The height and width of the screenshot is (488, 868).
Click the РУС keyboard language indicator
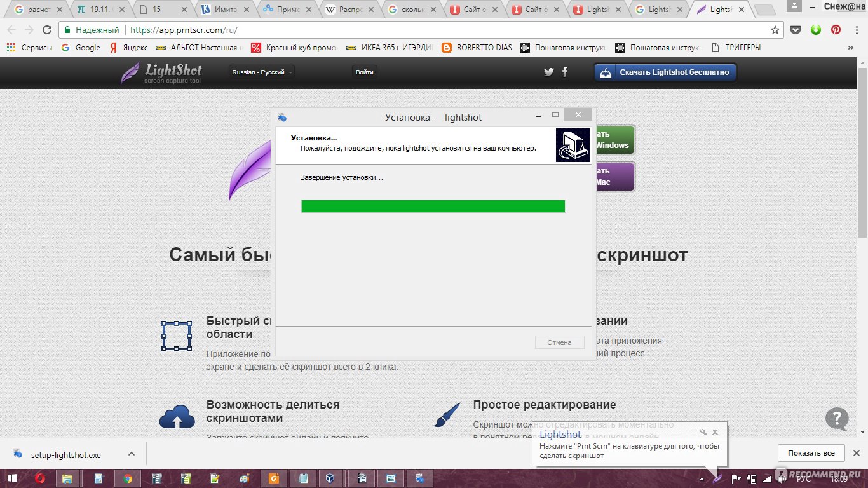(x=804, y=478)
